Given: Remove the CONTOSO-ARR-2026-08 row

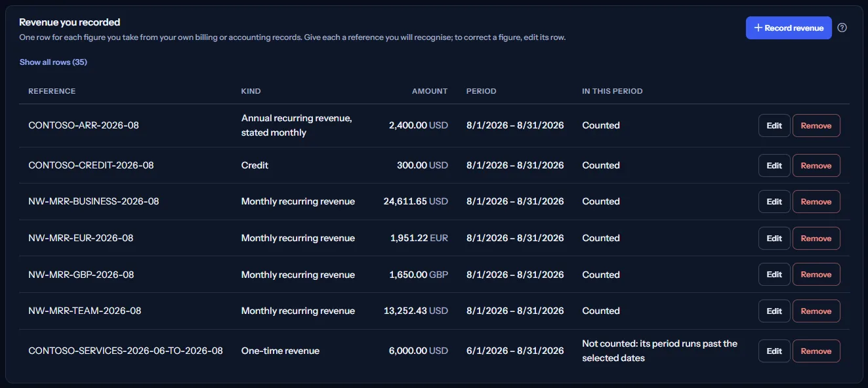Looking at the screenshot, I should (816, 126).
